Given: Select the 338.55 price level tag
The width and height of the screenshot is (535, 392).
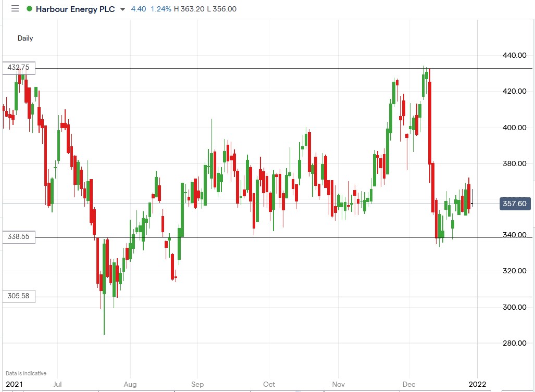Looking at the screenshot, I should [x=19, y=237].
